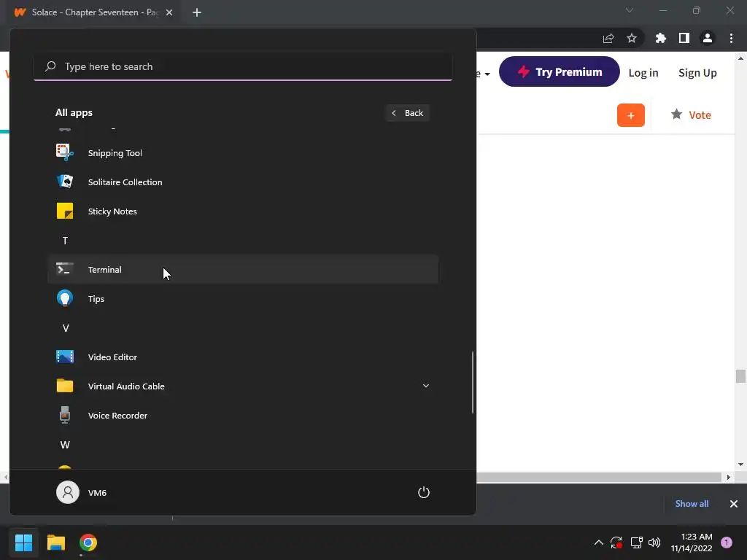Expand the Virtual Audio Cable folder chevron
The image size is (747, 560).
point(426,386)
